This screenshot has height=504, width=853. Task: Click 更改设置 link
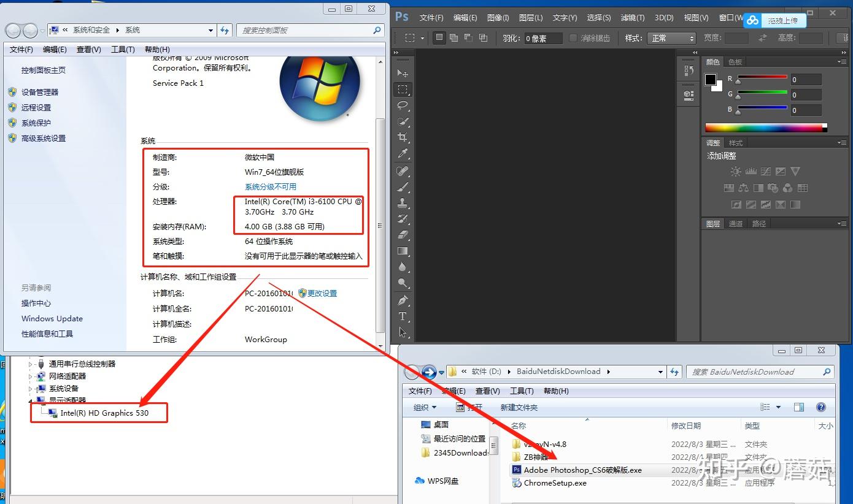point(322,294)
